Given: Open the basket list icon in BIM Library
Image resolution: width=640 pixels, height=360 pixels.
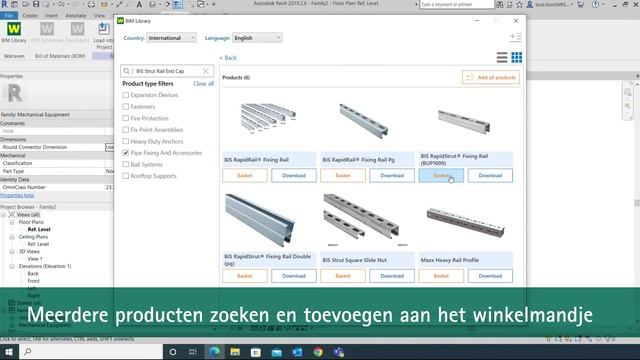Looking at the screenshot, I should [516, 37].
